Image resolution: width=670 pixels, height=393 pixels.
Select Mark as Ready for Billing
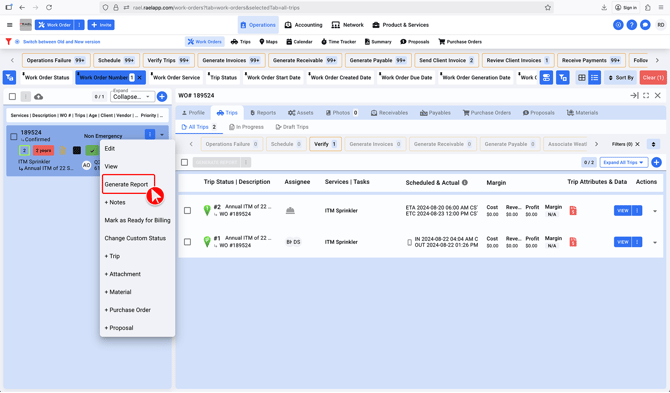(x=137, y=220)
